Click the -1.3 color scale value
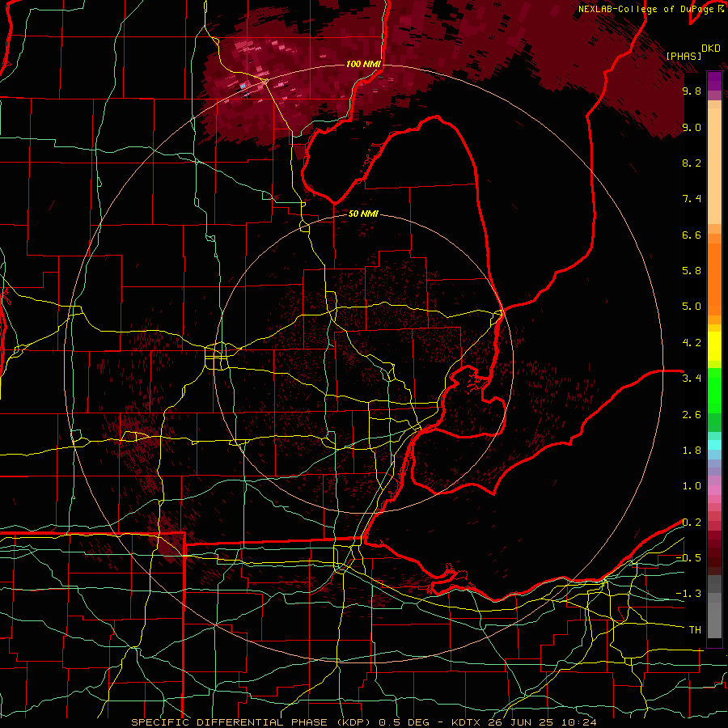This screenshot has width=728, height=728. point(688,594)
